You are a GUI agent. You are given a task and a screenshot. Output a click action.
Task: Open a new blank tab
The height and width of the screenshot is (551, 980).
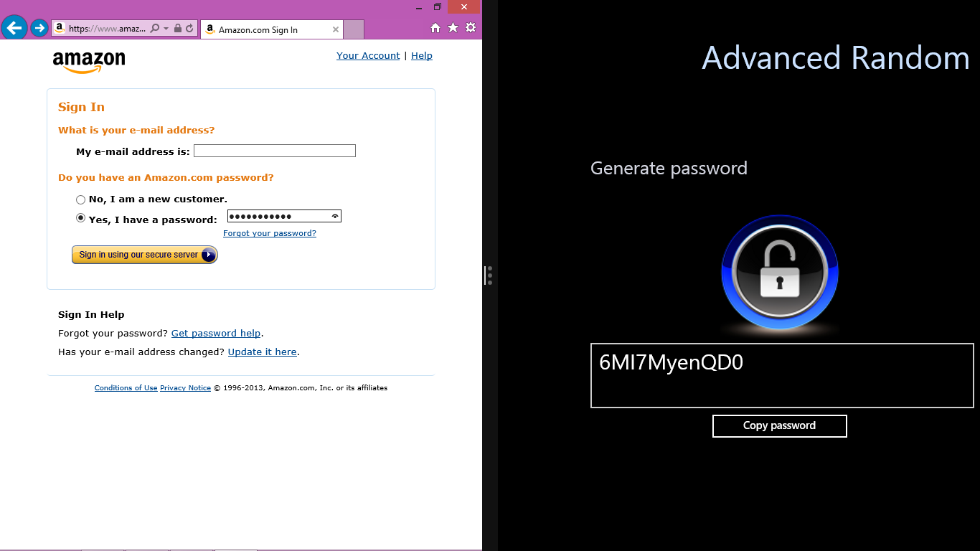pos(354,29)
